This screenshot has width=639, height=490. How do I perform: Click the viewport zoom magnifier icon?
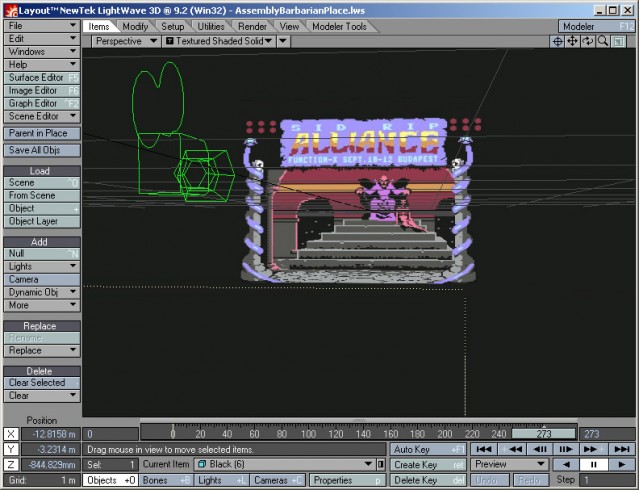click(604, 42)
